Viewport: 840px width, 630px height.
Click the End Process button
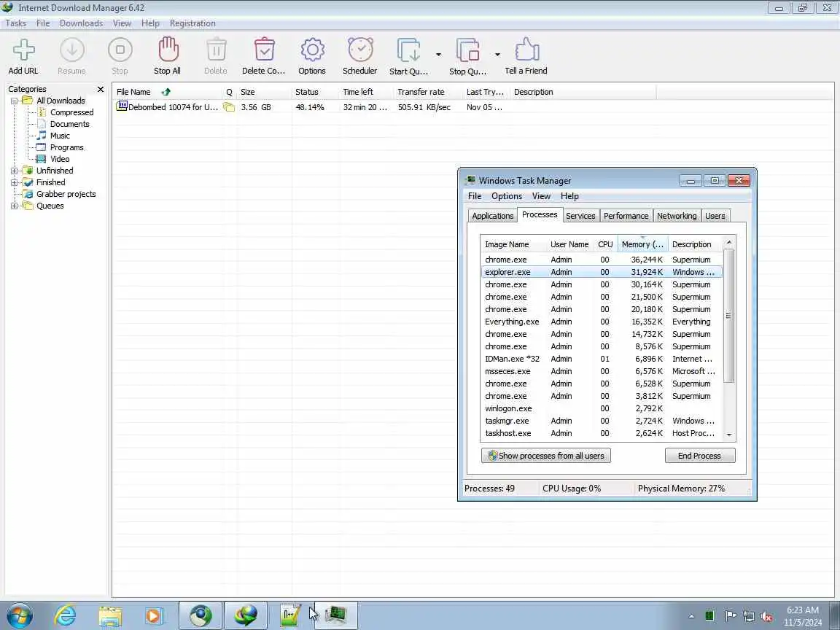[x=700, y=456]
